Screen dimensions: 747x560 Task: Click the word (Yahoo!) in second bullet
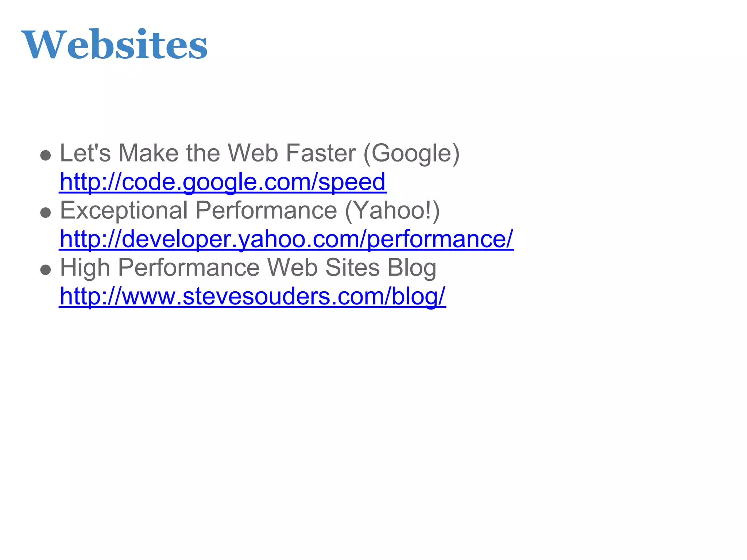[x=392, y=211]
